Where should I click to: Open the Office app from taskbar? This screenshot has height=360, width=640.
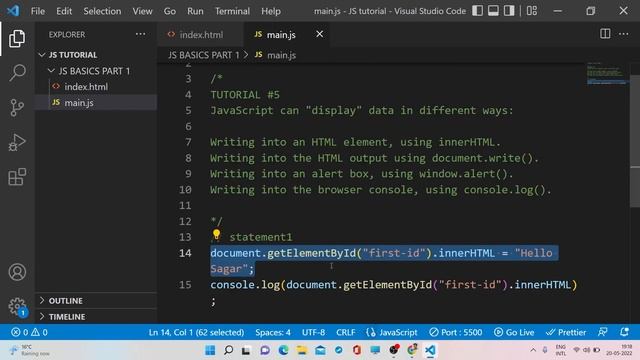(x=357, y=350)
